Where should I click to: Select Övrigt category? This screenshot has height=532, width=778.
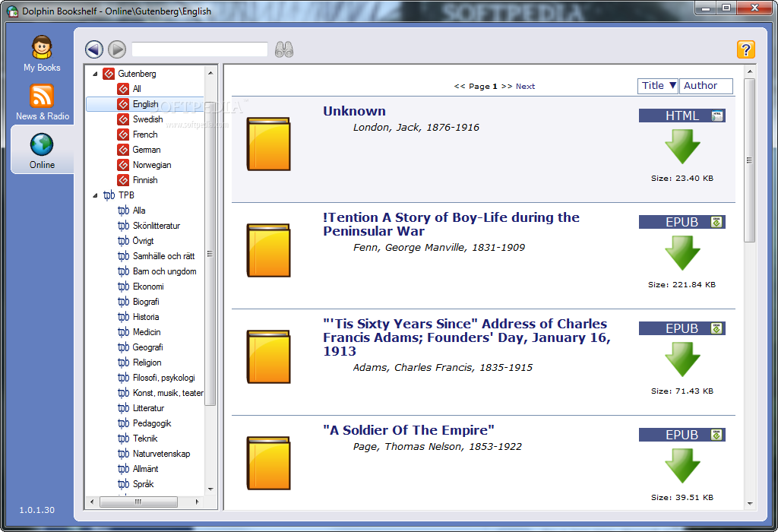(143, 241)
